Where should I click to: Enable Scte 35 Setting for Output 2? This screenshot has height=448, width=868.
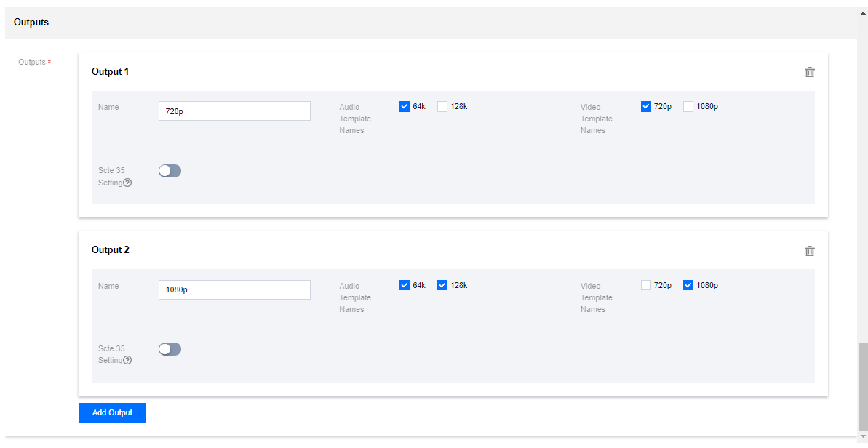(170, 349)
